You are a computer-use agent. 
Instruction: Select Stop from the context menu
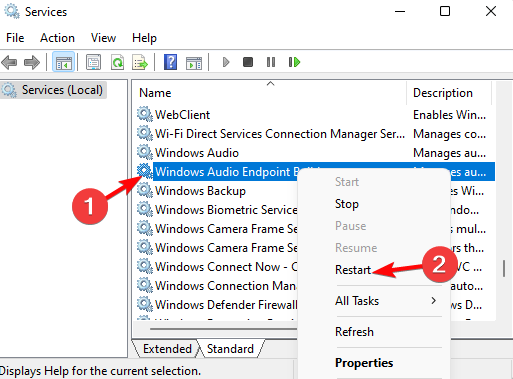point(347,204)
